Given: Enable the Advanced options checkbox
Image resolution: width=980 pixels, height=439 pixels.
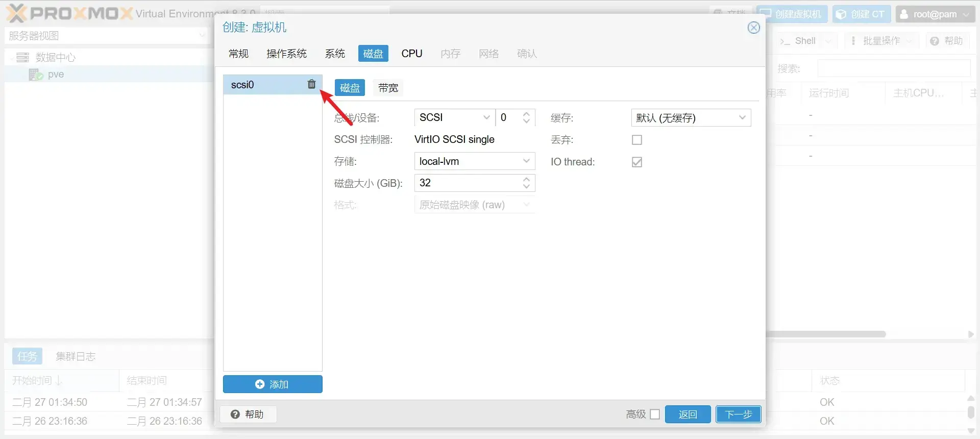Looking at the screenshot, I should tap(655, 414).
